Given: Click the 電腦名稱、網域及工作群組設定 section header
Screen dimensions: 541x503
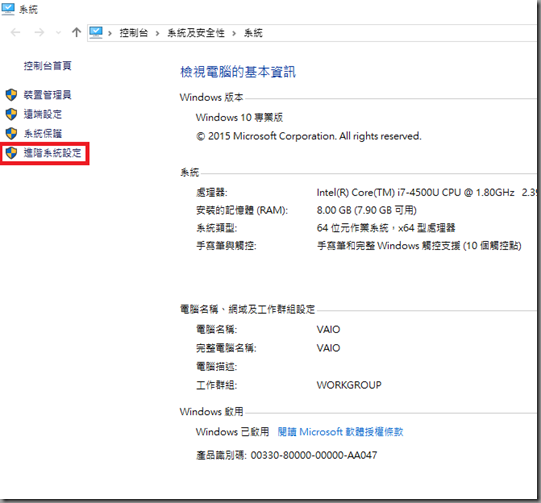Looking at the screenshot, I should (247, 309).
